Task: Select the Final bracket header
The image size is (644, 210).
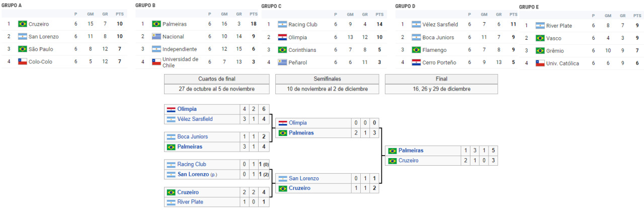Action: (441, 79)
